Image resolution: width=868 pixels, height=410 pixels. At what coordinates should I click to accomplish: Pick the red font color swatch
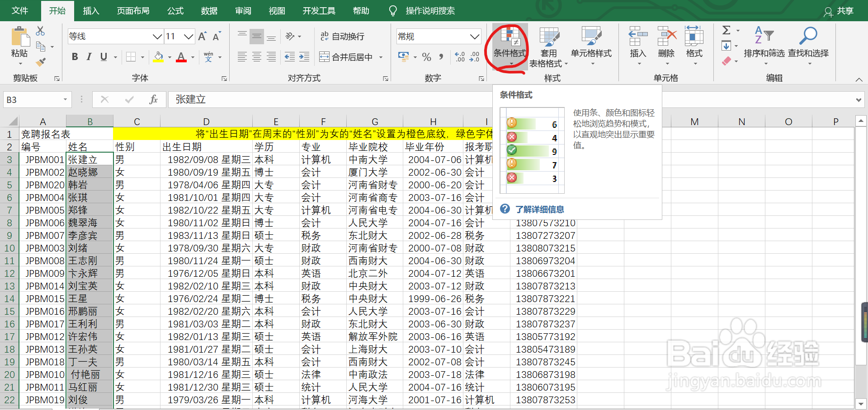181,60
